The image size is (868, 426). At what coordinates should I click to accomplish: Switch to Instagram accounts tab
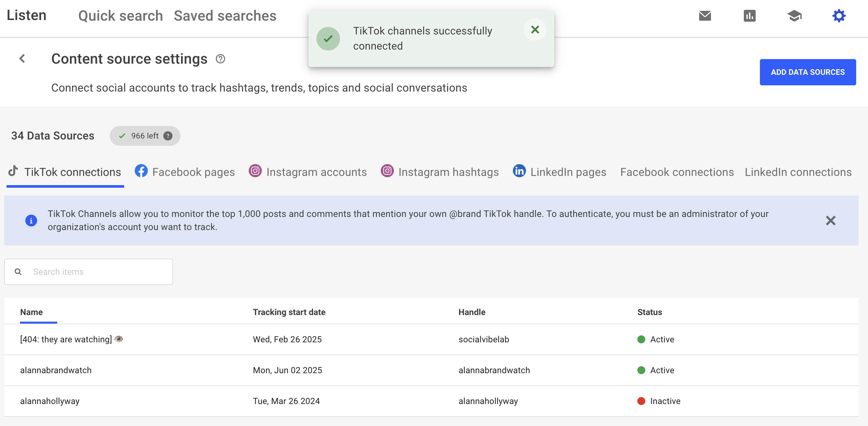(x=308, y=172)
